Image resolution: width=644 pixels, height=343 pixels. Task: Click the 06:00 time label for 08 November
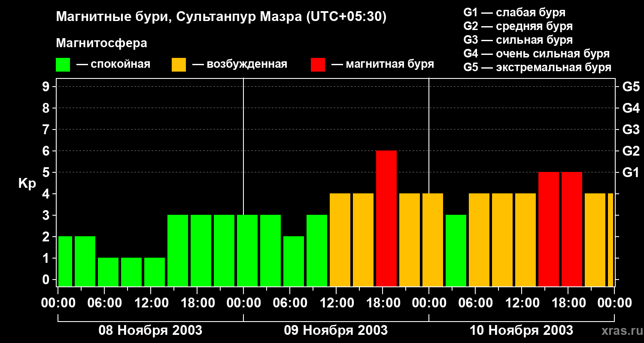click(x=104, y=303)
